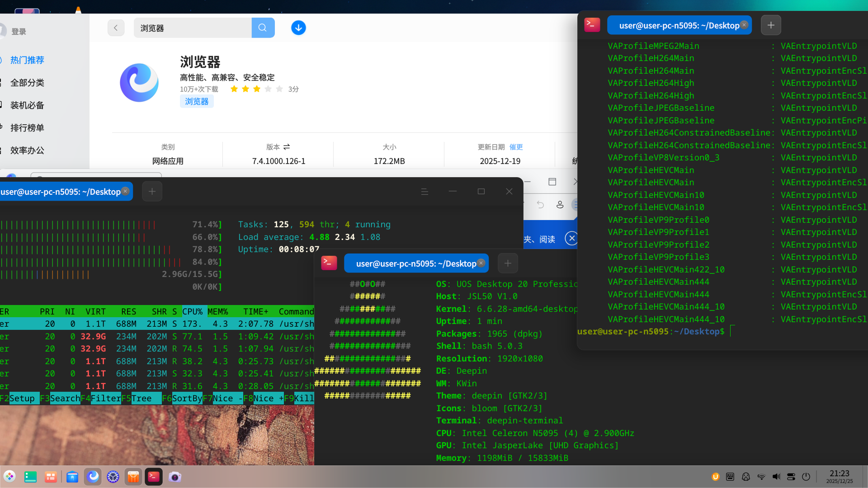Click the version compare arrows next to 7.4.1000.126-1
Screen dimensions: 868x488
pos(287,147)
